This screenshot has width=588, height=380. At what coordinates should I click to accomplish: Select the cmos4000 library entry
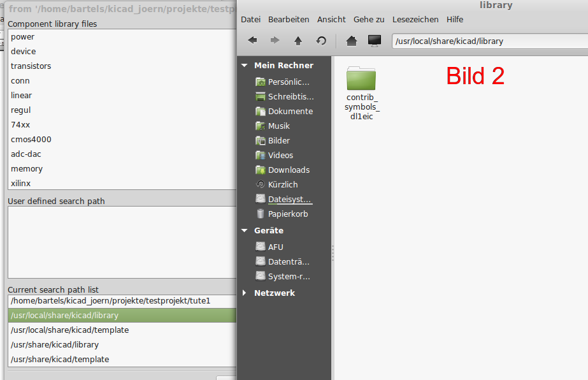pos(122,139)
